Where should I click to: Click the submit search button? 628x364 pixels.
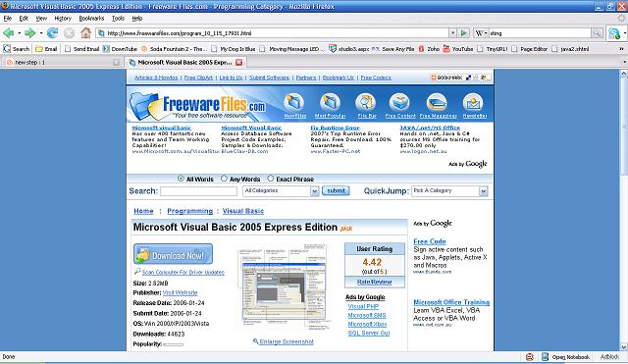(x=336, y=191)
